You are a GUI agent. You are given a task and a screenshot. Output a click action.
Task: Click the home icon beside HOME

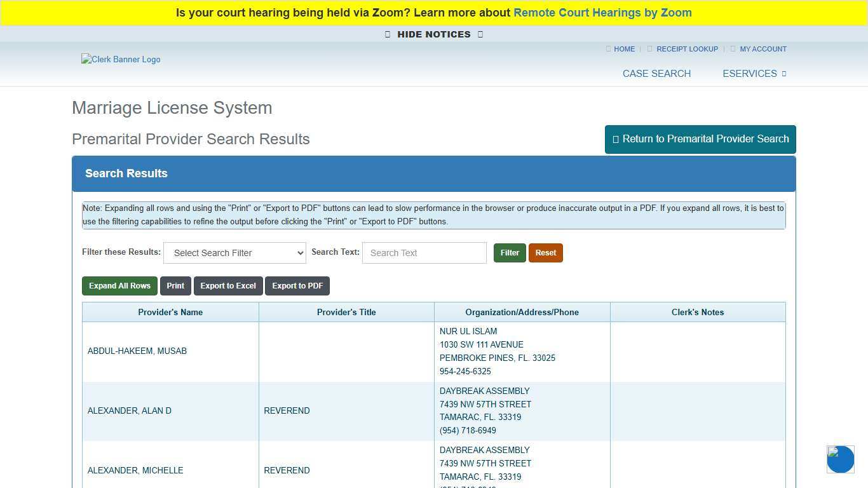[x=608, y=49]
